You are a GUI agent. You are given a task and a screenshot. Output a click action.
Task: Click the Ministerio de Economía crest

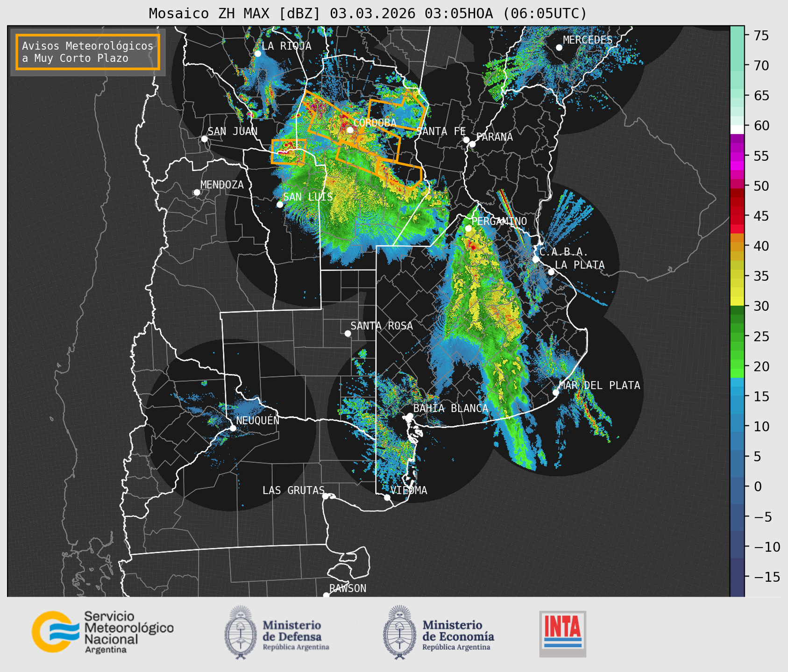(x=400, y=632)
